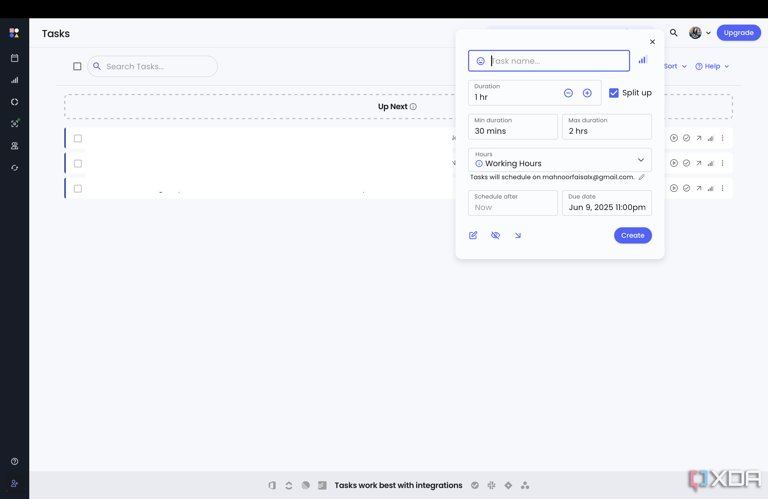Viewport: 768px width, 499px height.
Task: Open the Sort dropdown
Action: pos(675,66)
